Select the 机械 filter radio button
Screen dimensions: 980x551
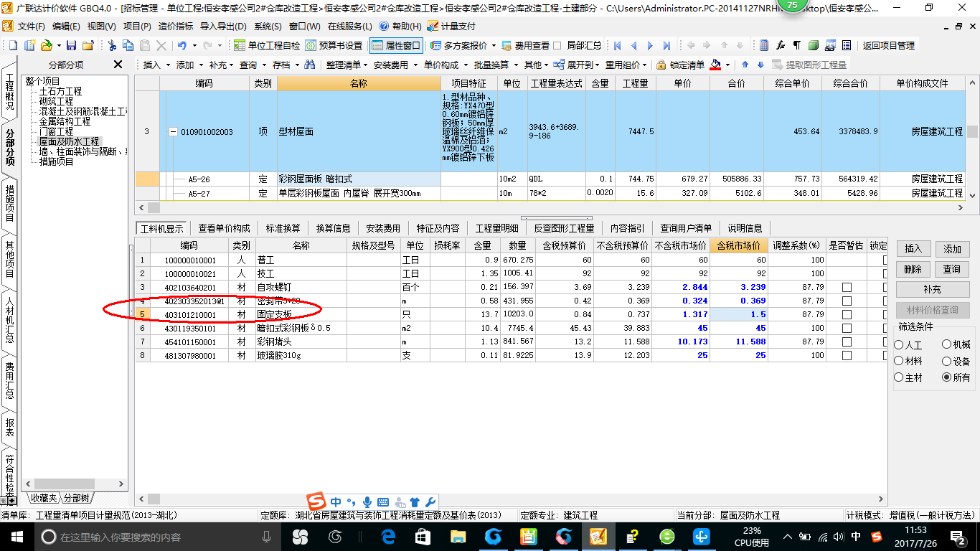pyautogui.click(x=946, y=345)
